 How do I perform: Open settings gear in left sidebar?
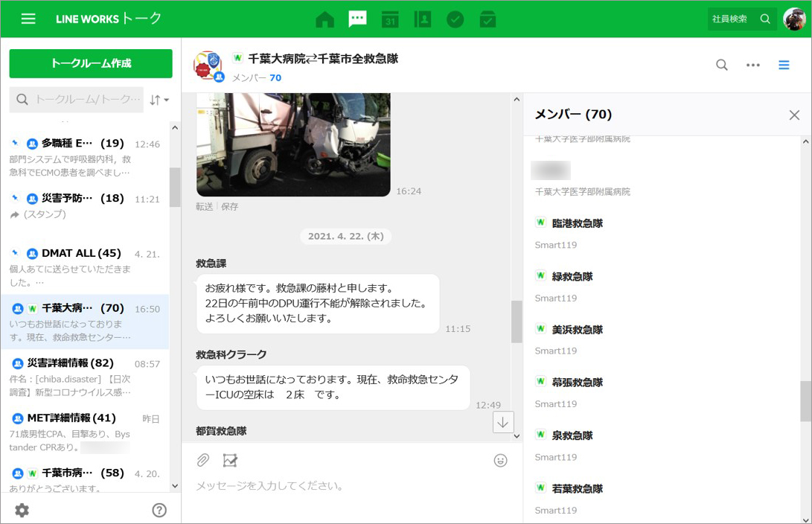point(22,510)
